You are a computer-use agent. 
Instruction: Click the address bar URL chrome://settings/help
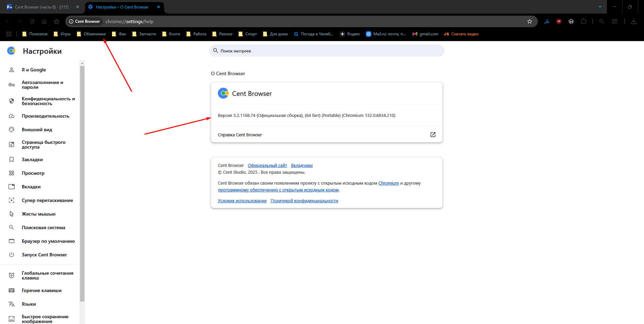(x=129, y=21)
